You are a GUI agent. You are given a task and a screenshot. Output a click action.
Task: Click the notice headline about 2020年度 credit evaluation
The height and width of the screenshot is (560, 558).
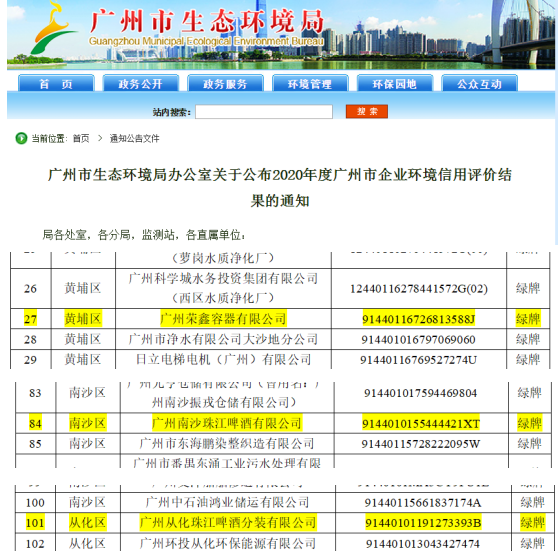280,188
